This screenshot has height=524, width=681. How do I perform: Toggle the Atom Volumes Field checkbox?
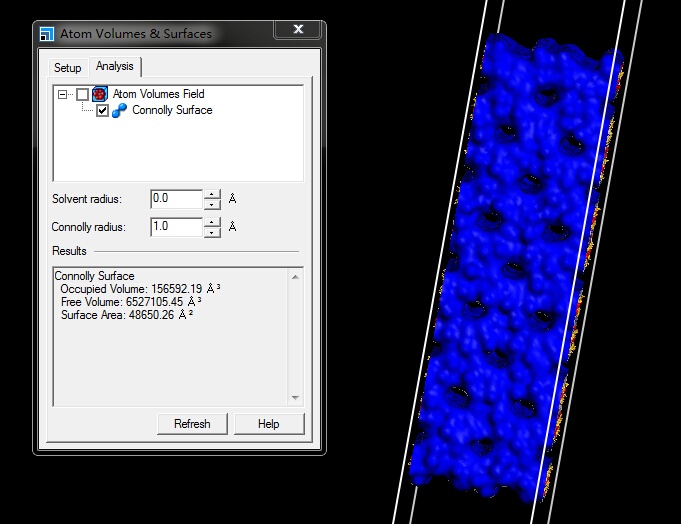(83, 94)
